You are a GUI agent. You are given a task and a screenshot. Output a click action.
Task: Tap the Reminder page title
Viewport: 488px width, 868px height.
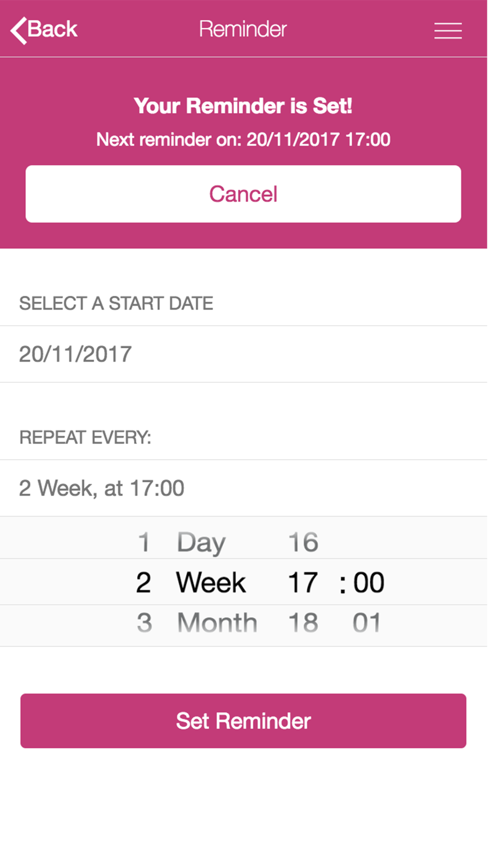pos(243,29)
